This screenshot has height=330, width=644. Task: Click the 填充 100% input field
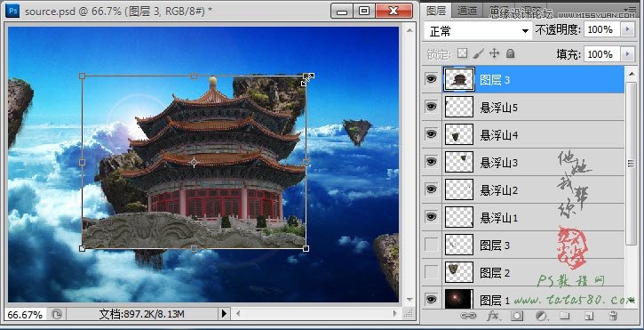coord(601,54)
